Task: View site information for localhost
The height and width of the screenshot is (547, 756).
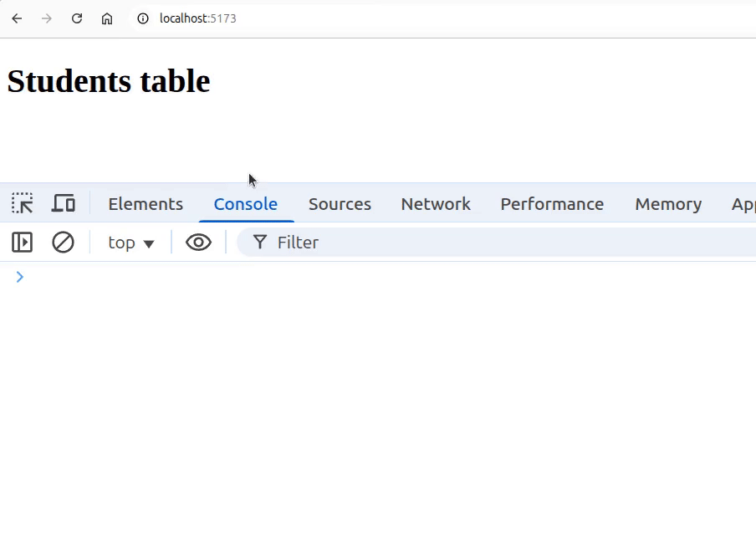Action: tap(143, 18)
